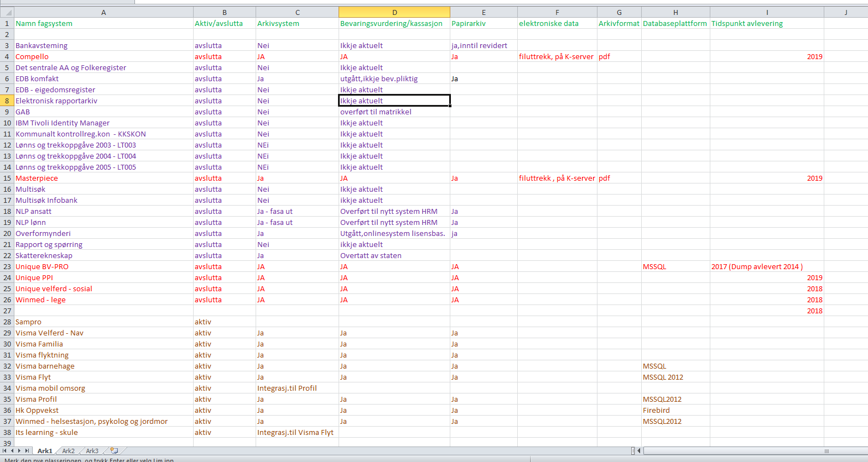The width and height of the screenshot is (868, 462).
Task: Select 'pdf' cell in Masterpiece row
Action: pyautogui.click(x=619, y=178)
